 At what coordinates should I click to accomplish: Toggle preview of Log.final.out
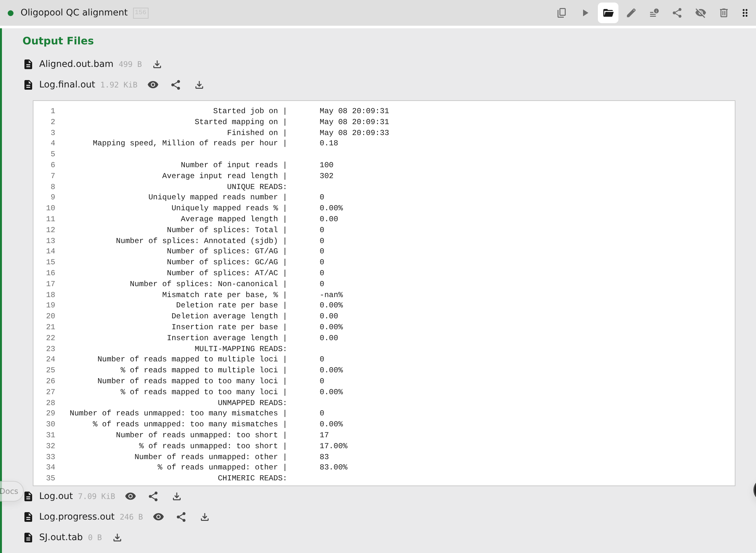coord(153,85)
